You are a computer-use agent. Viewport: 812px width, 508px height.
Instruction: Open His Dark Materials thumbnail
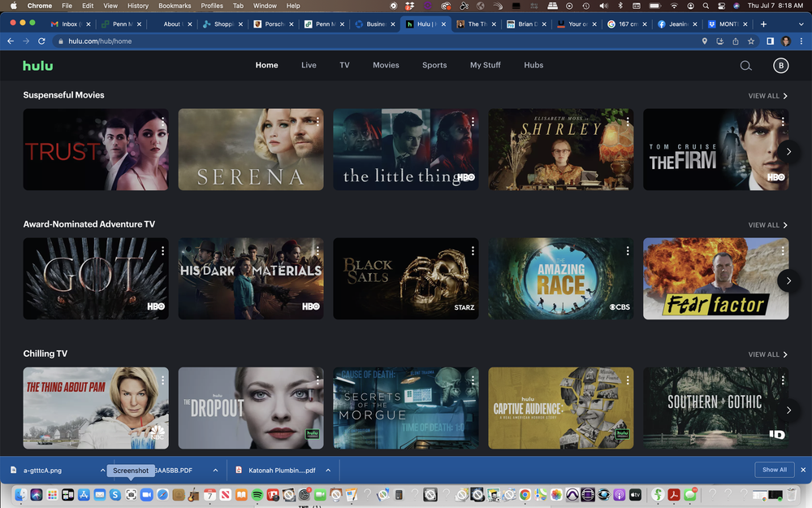click(251, 278)
